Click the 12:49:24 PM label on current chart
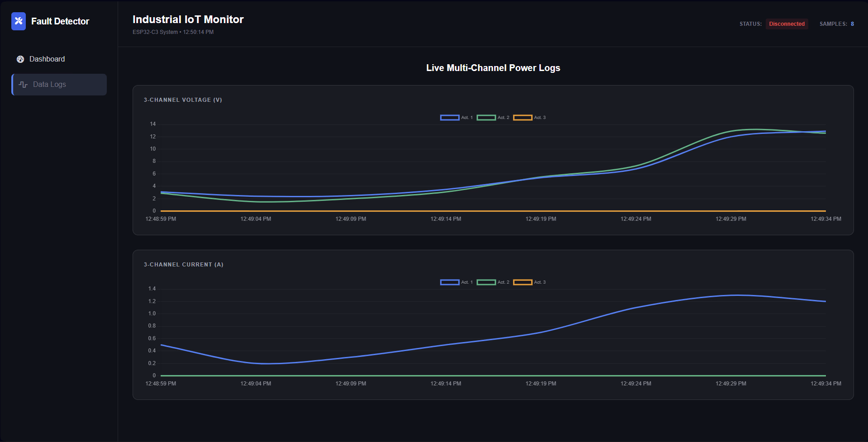Viewport: 868px width, 442px height. pos(636,384)
